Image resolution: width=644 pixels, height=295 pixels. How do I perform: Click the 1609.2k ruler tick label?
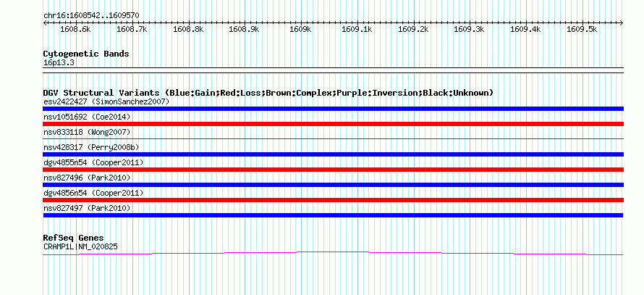point(414,29)
